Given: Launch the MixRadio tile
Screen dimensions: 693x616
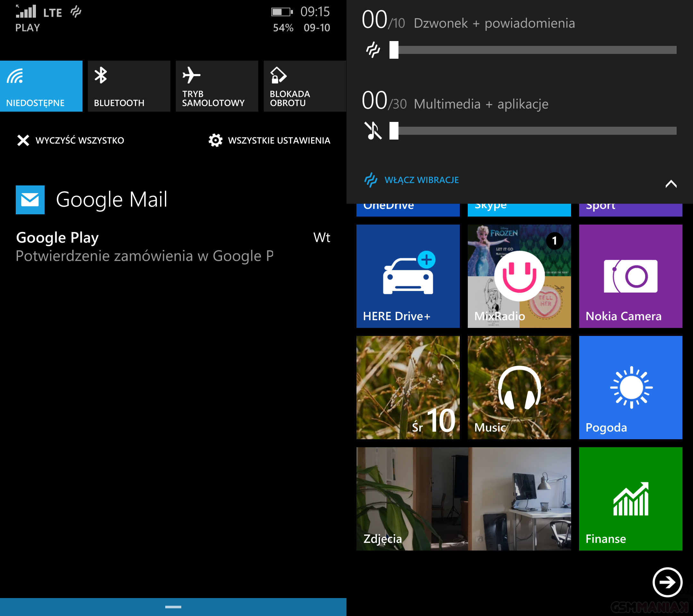Looking at the screenshot, I should tap(519, 276).
